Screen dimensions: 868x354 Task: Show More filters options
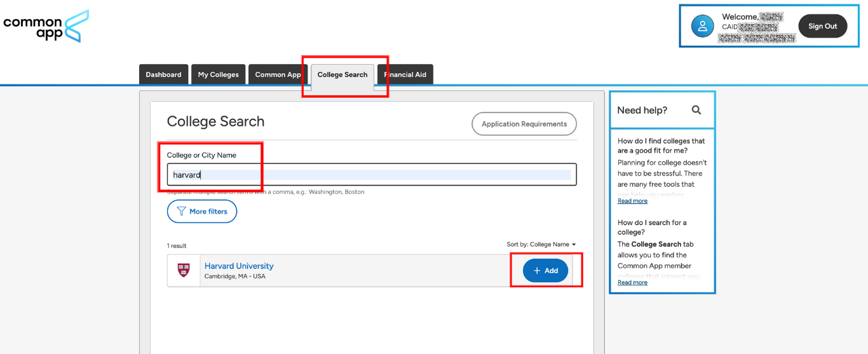click(202, 212)
